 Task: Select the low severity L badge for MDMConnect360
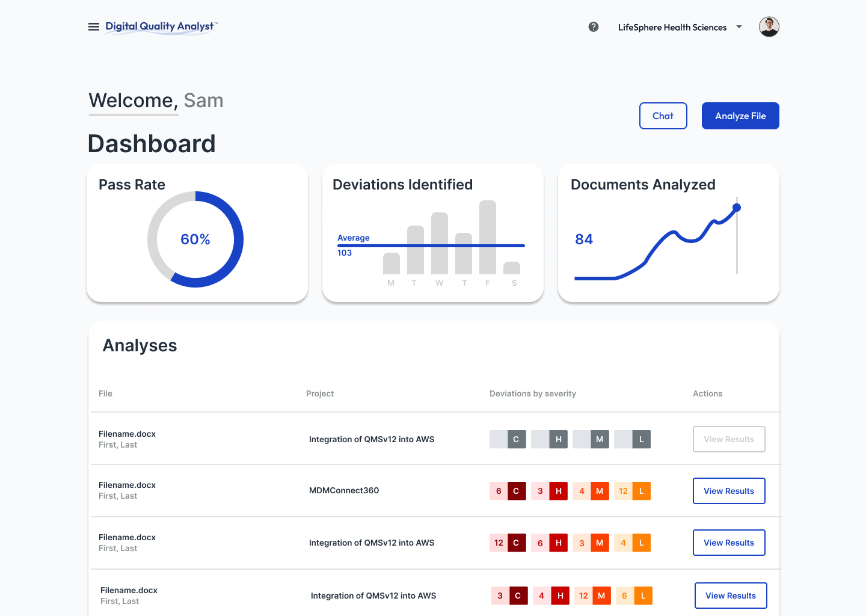641,491
